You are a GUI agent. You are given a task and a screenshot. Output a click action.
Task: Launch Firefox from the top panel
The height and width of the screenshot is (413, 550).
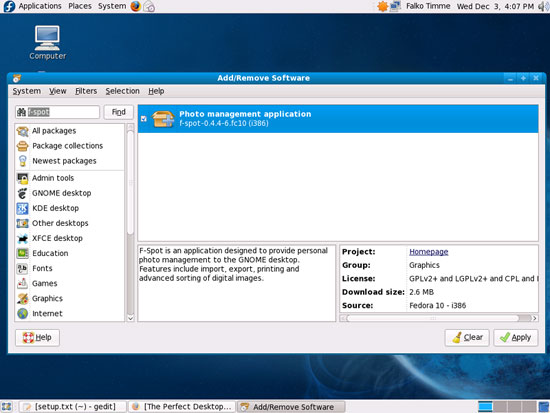tap(136, 6)
